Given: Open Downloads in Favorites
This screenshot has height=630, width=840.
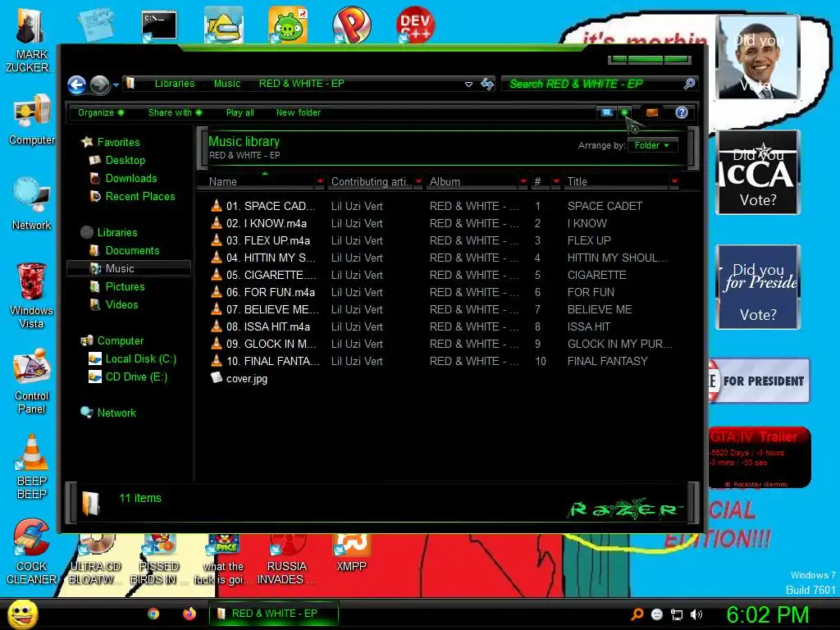Looking at the screenshot, I should [131, 178].
